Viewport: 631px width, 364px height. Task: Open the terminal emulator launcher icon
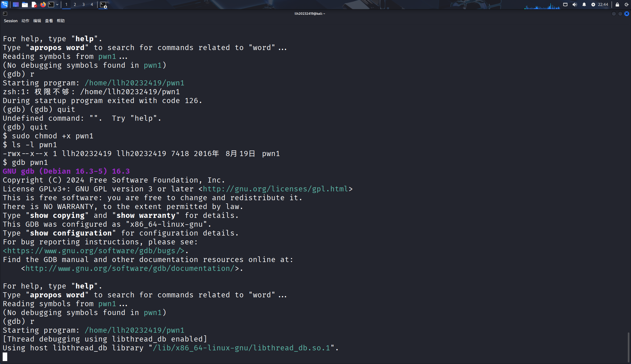(x=51, y=5)
